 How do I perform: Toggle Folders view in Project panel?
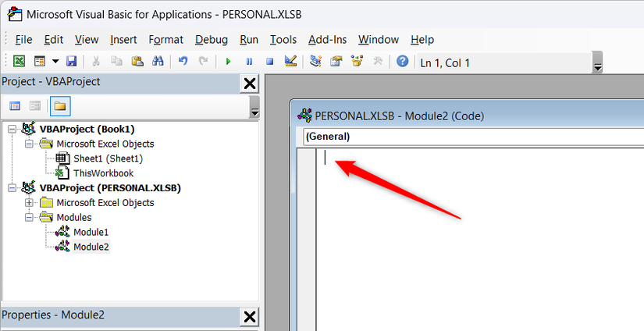coord(60,106)
